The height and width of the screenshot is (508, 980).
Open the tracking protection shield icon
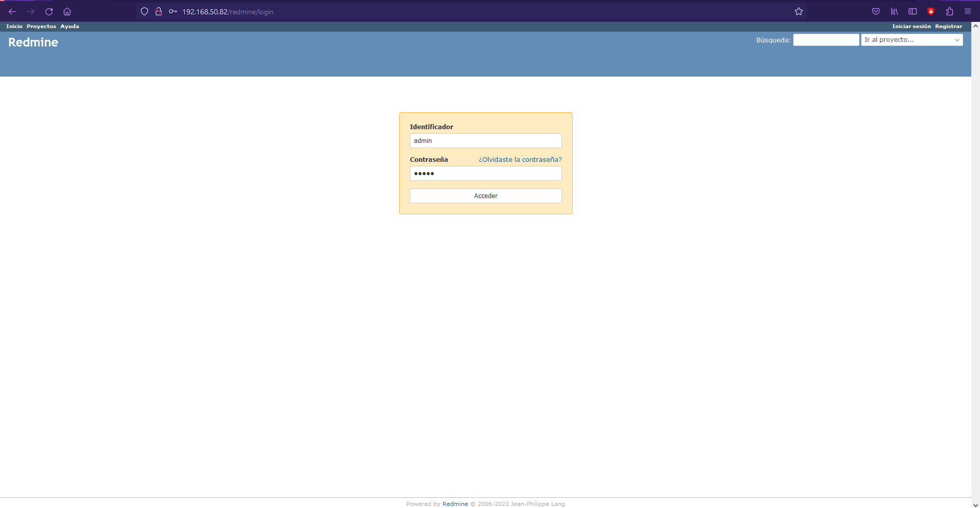tap(144, 11)
